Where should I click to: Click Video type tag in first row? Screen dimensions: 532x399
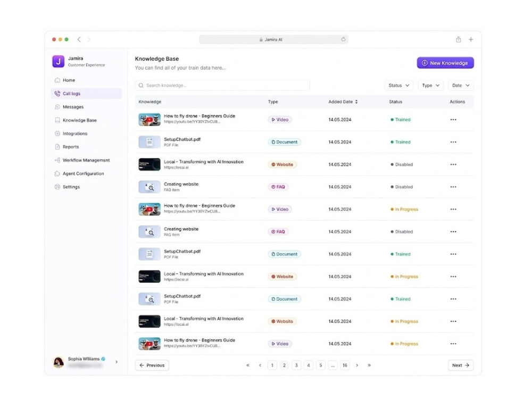(x=280, y=120)
